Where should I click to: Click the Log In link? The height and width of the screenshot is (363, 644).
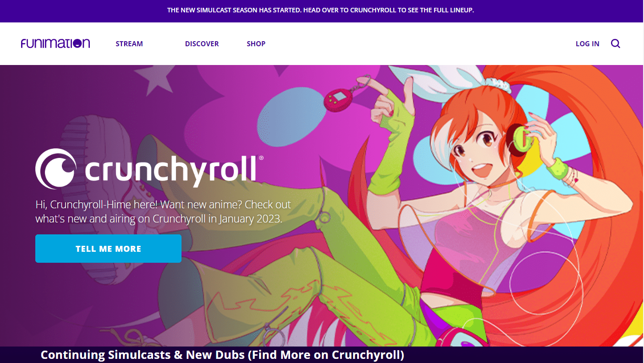(x=588, y=44)
